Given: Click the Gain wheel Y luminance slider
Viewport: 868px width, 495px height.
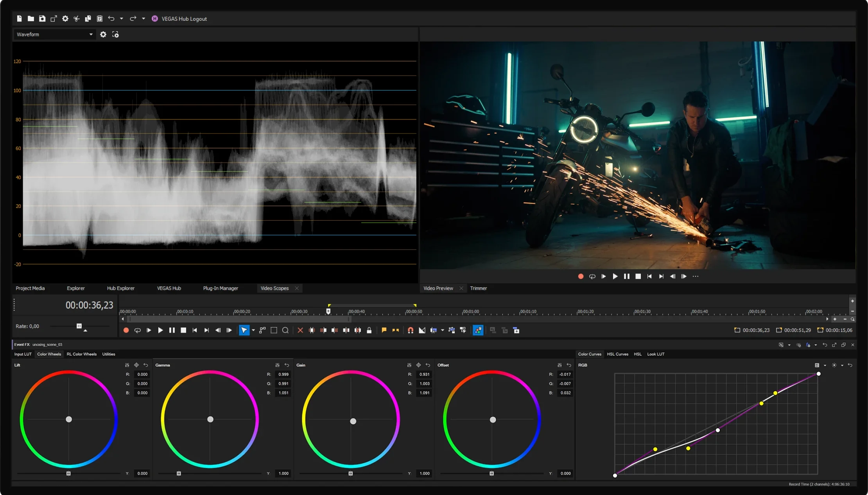Looking at the screenshot, I should pos(351,473).
